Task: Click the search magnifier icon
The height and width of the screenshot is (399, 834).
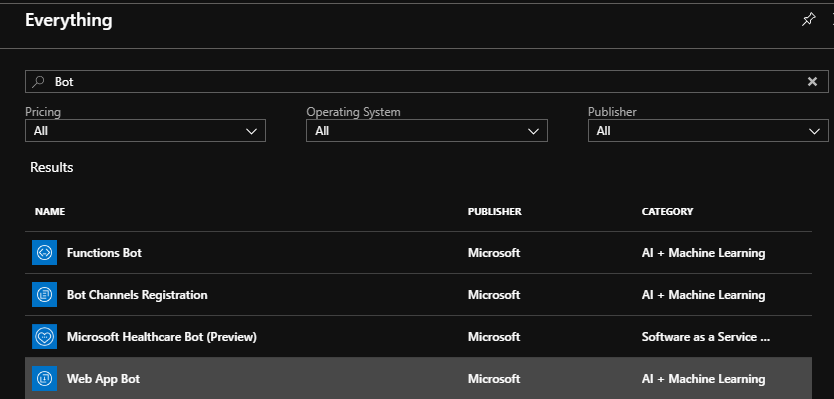Action: (38, 81)
